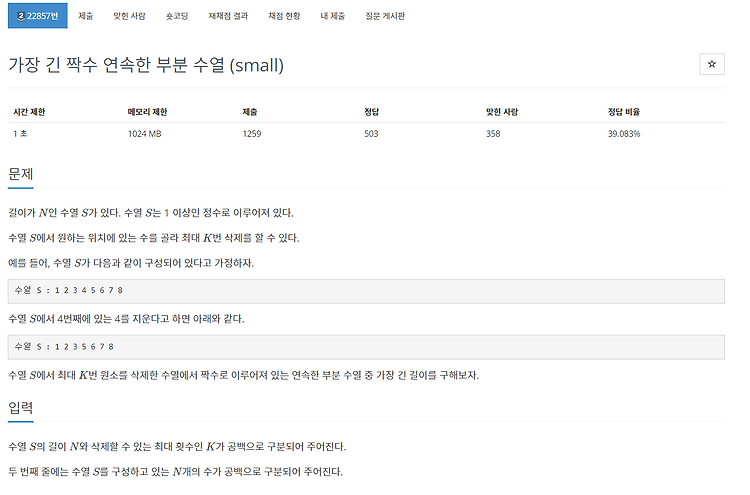The height and width of the screenshot is (495, 750).
Task: Open the 22857번 problem tab
Action: pyautogui.click(x=38, y=16)
